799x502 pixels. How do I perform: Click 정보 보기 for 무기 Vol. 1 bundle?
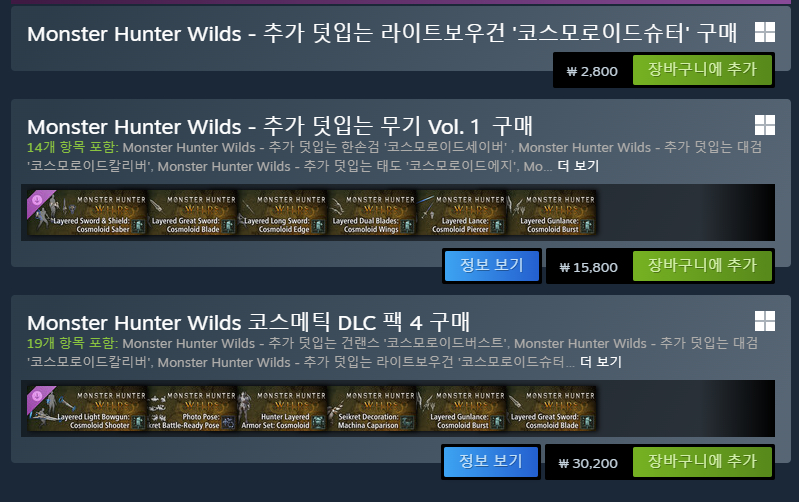[x=492, y=266]
